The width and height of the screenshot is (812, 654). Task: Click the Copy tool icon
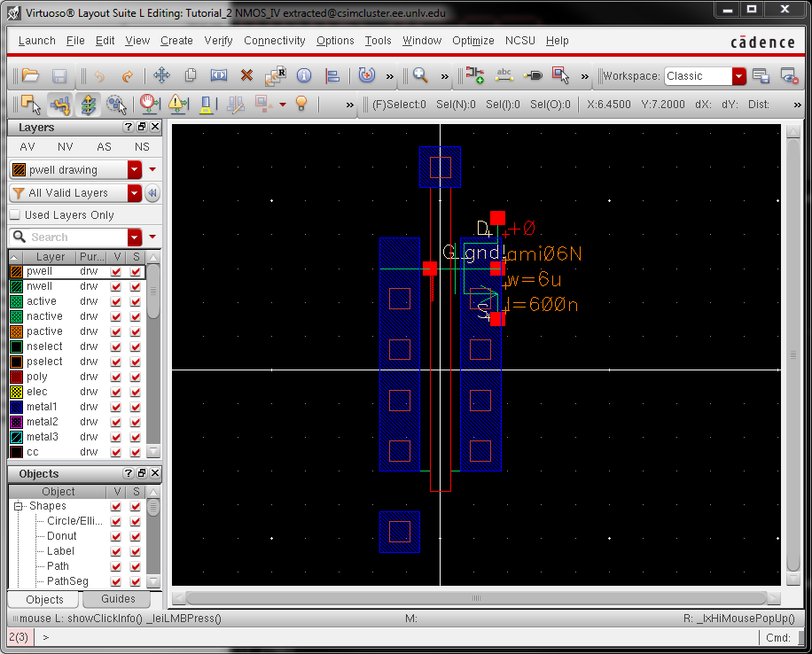pos(190,76)
